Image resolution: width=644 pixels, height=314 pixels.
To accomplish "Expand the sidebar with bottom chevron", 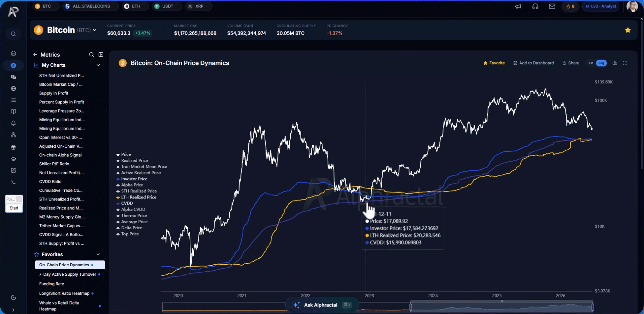I will (13, 310).
